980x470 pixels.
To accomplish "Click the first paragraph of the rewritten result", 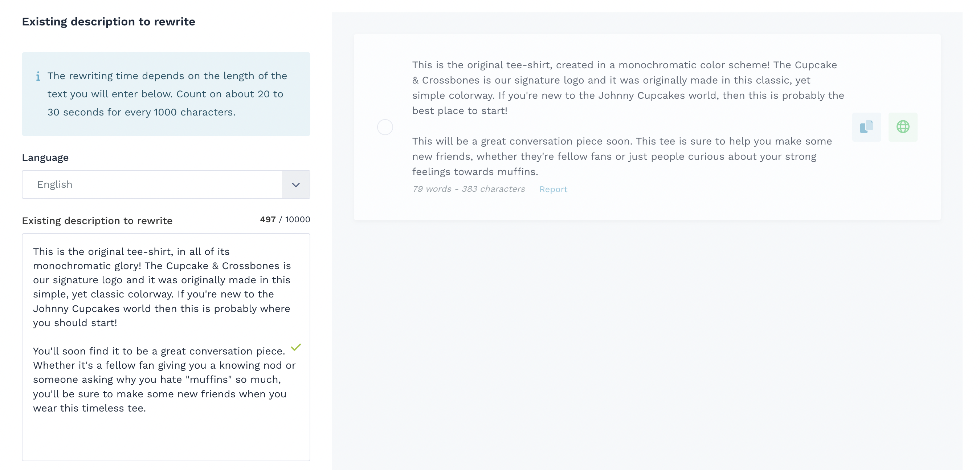I will click(x=628, y=88).
